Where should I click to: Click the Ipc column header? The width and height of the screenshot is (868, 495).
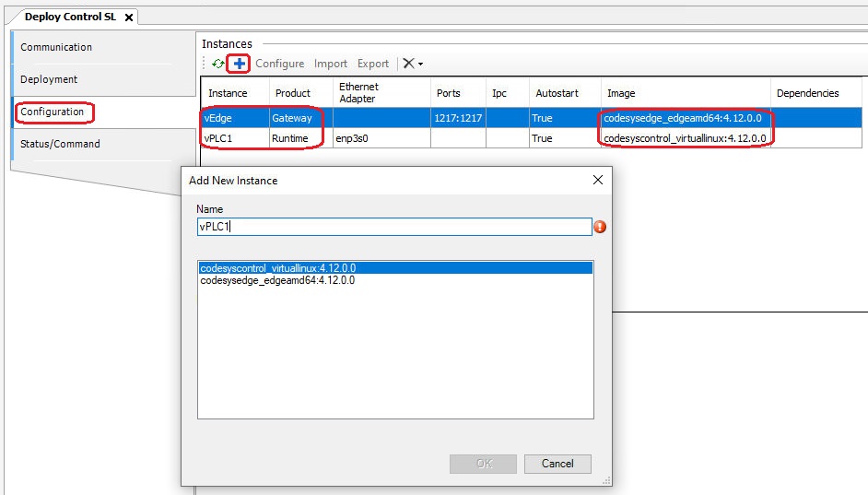(x=507, y=92)
